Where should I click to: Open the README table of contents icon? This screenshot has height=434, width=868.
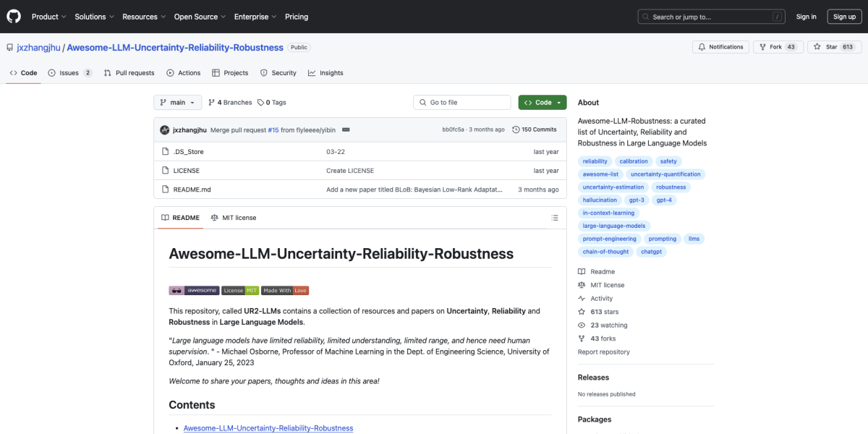pos(555,217)
